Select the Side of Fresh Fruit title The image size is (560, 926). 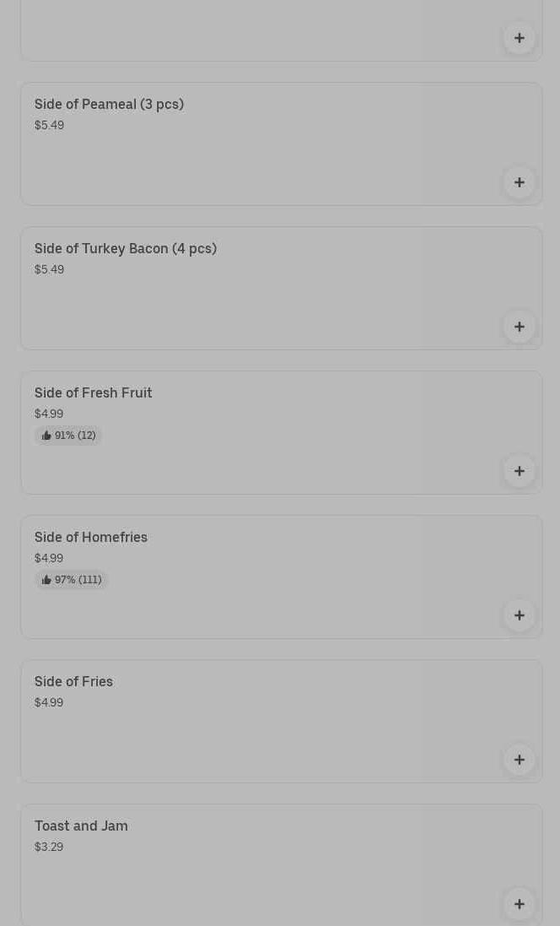tap(94, 393)
